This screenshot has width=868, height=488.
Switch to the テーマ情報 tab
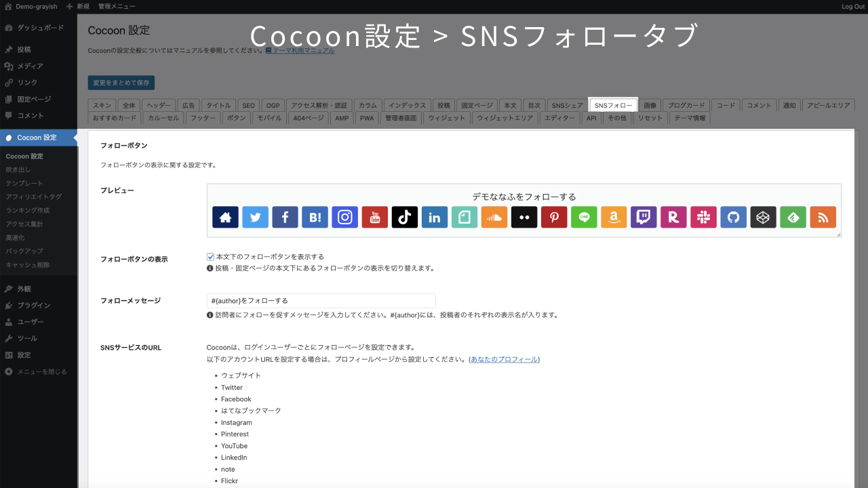(690, 118)
